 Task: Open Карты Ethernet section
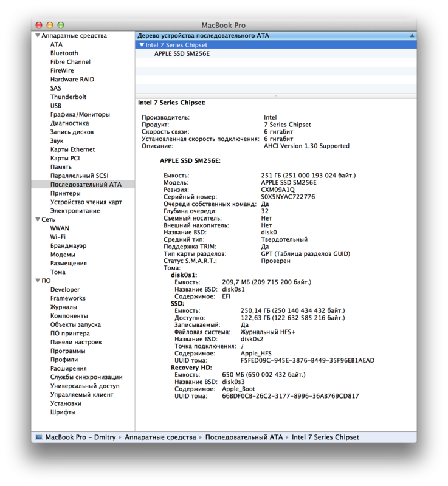[72, 149]
